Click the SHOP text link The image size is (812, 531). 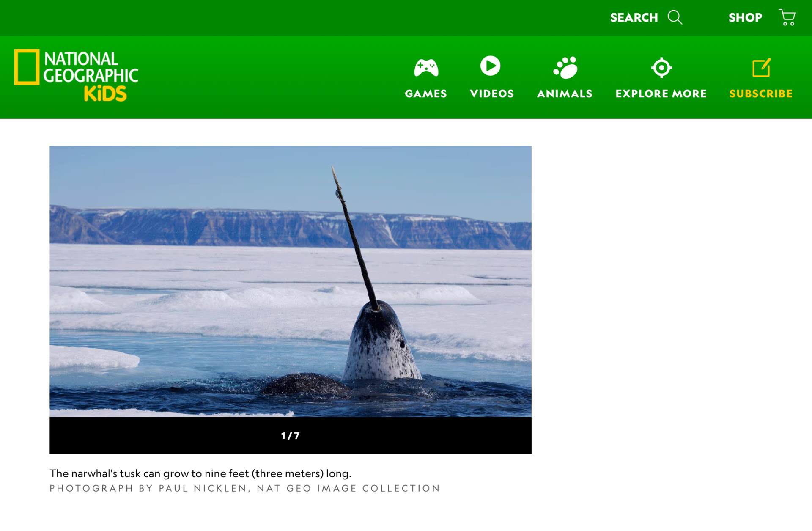tap(745, 18)
